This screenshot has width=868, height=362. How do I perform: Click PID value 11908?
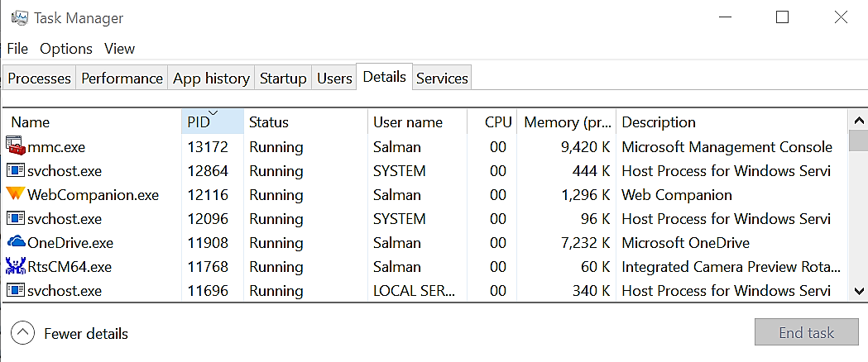coord(208,243)
